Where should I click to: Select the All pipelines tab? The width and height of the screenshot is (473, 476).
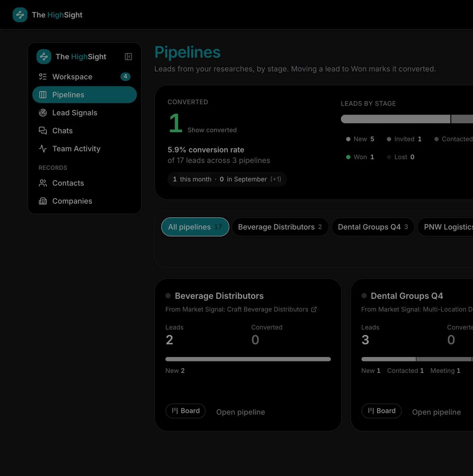click(195, 227)
